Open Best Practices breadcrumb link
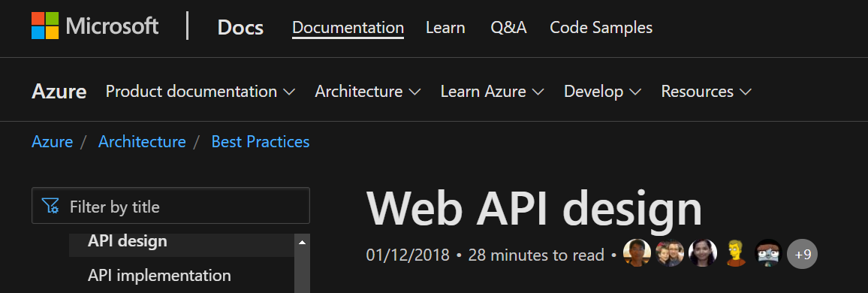Image resolution: width=868 pixels, height=293 pixels. point(261,142)
